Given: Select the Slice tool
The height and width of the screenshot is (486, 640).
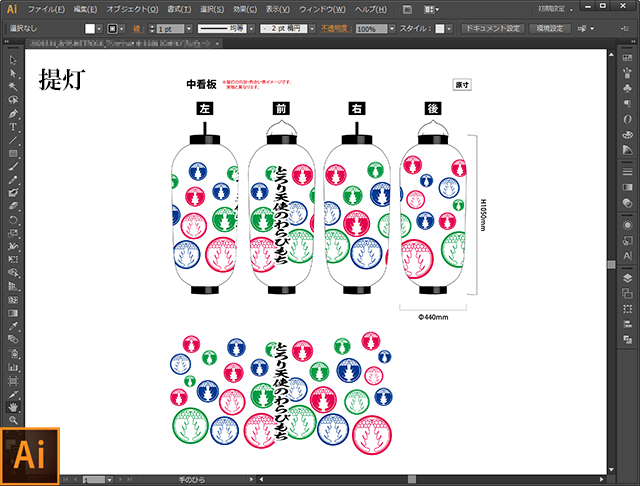Looking at the screenshot, I should [x=13, y=394].
